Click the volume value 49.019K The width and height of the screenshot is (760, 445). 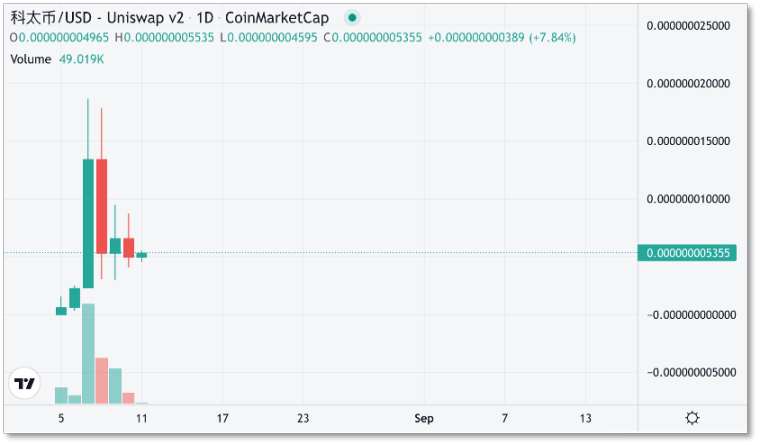(81, 59)
